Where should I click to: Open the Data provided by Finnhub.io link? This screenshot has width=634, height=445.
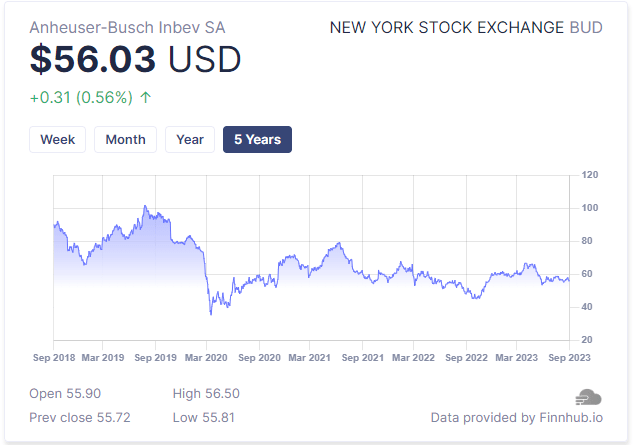(x=516, y=417)
